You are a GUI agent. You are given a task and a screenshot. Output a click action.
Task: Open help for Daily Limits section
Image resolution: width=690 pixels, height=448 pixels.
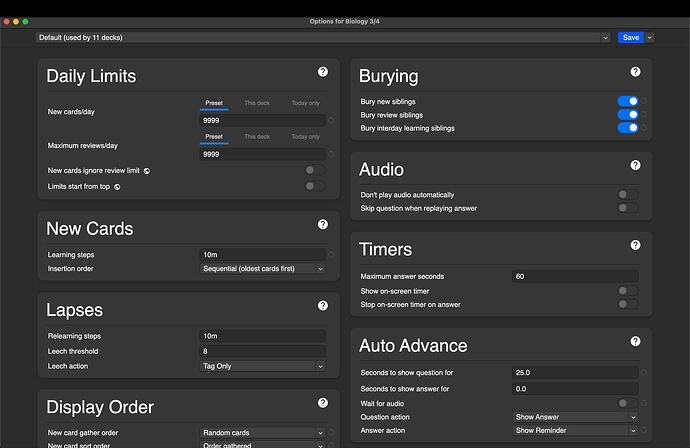[323, 72]
